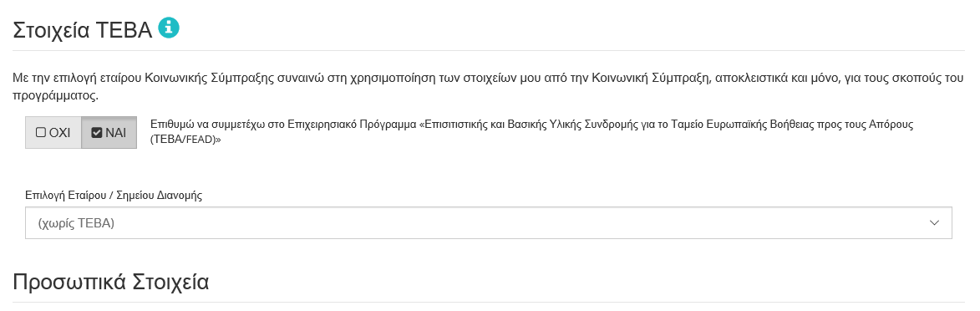The image size is (980, 311).
Task: Click the (χωρίς ΤΕΒΑ) placeholder text
Action: tap(76, 222)
